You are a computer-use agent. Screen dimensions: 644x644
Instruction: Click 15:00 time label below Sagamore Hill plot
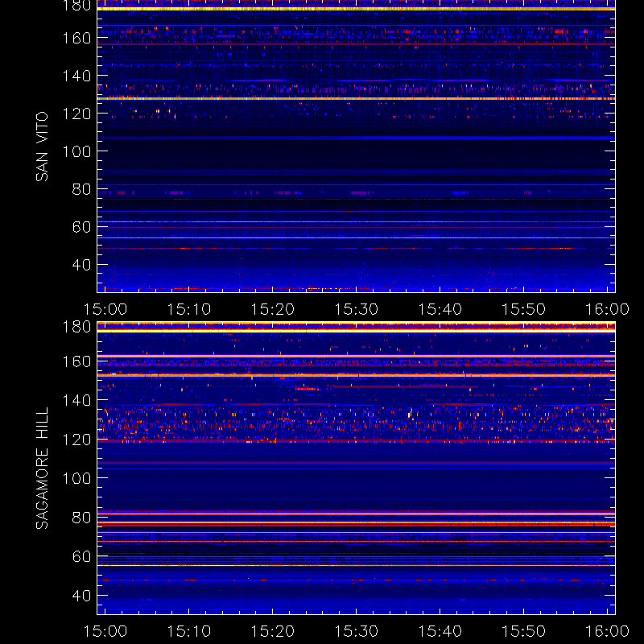click(x=105, y=631)
